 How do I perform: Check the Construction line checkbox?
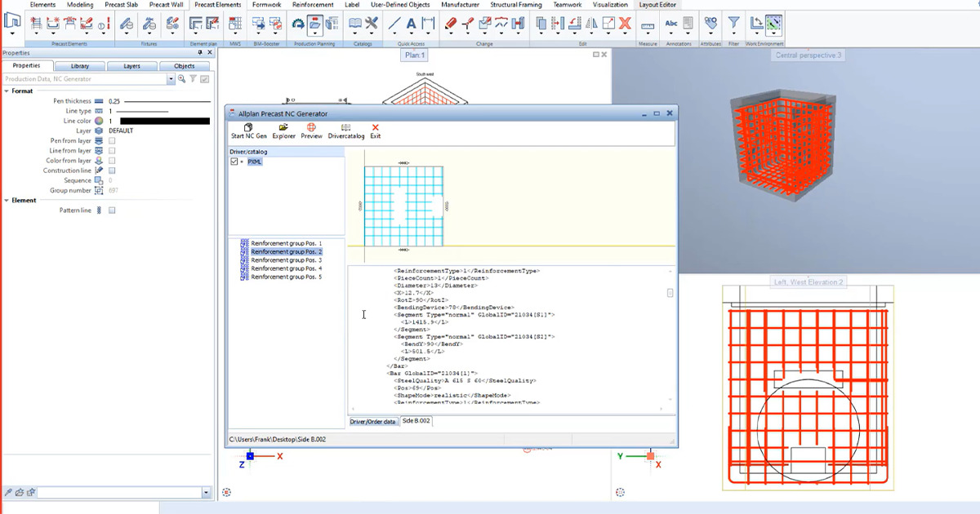coord(112,171)
